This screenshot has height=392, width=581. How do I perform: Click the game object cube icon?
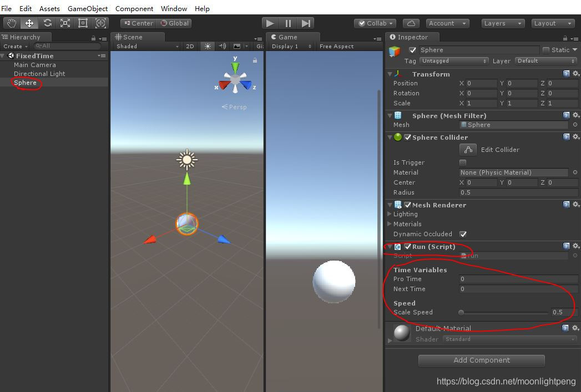tap(395, 51)
